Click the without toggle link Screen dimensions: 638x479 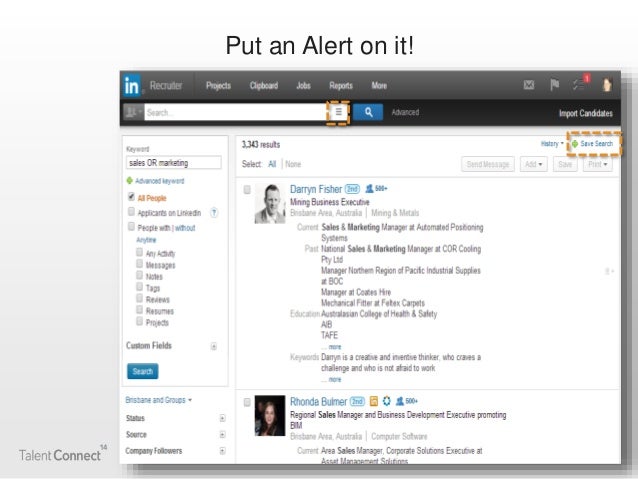coord(185,228)
